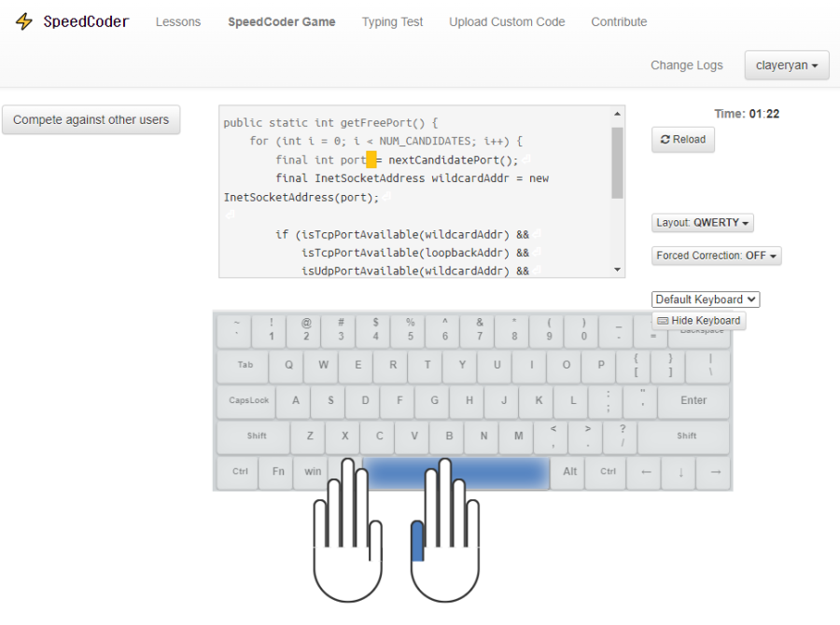840x625 pixels.
Task: Click the Reload button
Action: [683, 140]
